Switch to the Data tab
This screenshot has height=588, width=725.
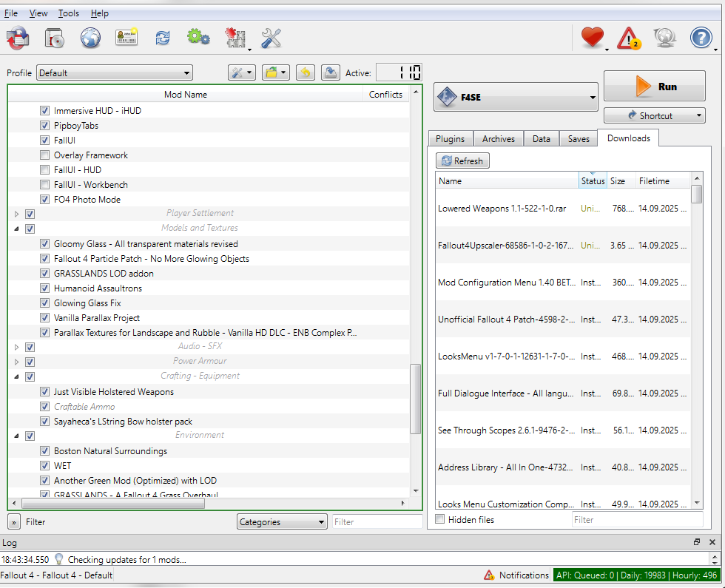tap(541, 139)
